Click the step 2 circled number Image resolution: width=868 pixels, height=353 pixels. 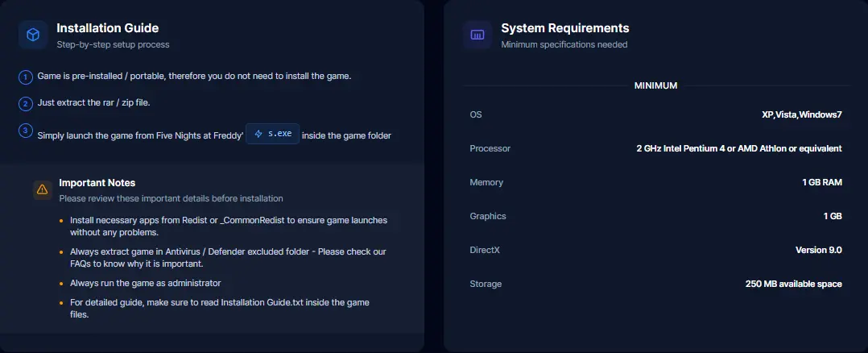tap(26, 104)
